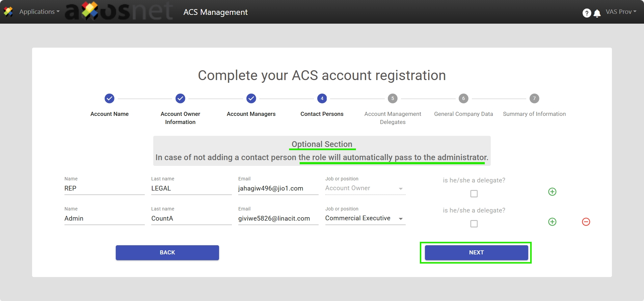Click the Account Managers checkmark step icon

251,99
